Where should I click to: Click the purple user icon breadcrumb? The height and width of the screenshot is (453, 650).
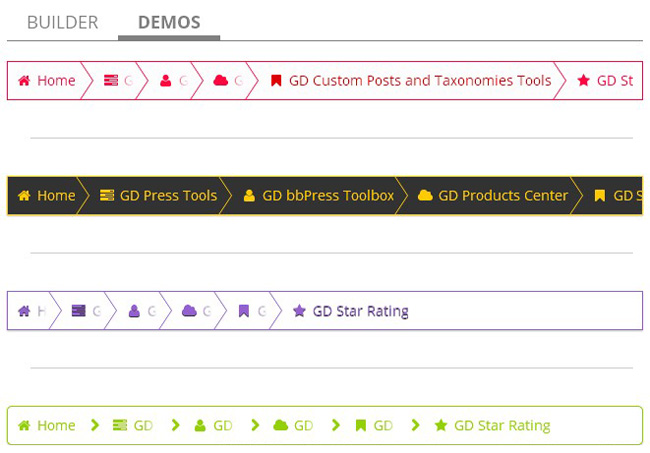(134, 311)
